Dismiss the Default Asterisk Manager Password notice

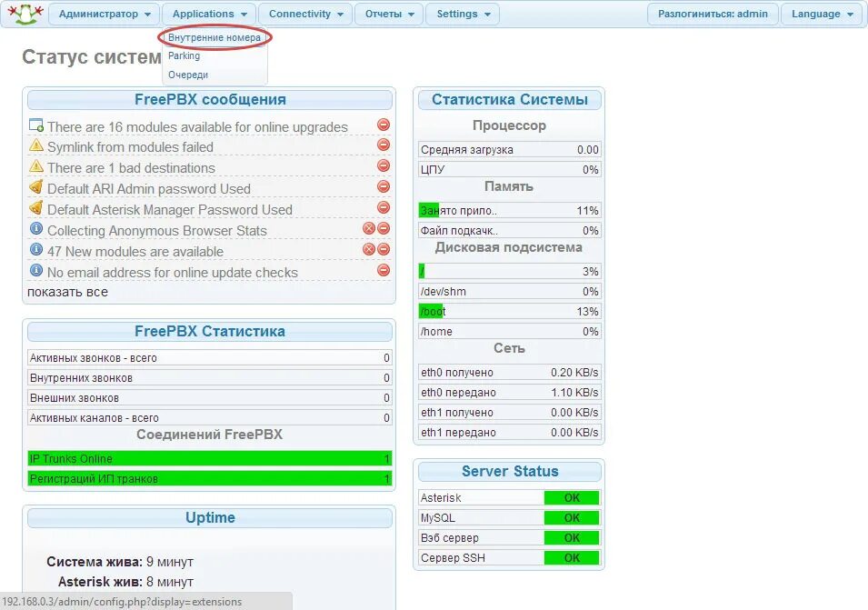coord(383,207)
